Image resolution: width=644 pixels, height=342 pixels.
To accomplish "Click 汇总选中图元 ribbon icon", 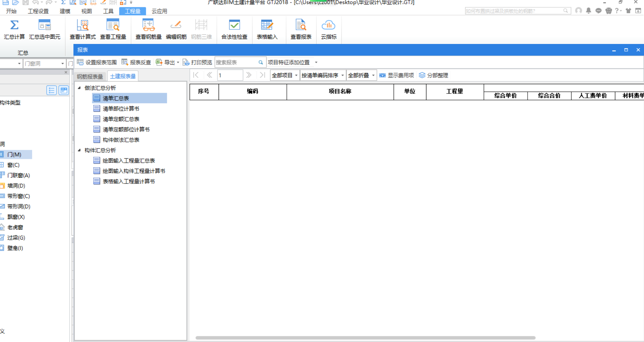I will [44, 29].
